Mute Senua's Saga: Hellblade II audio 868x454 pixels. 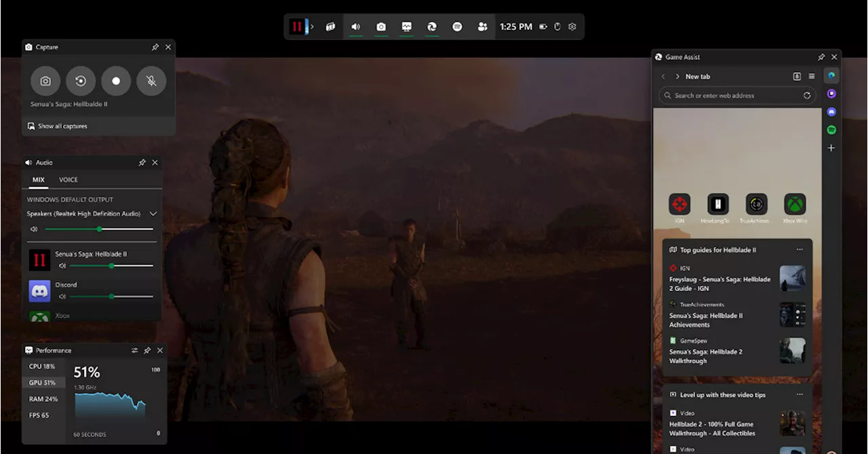coord(62,266)
